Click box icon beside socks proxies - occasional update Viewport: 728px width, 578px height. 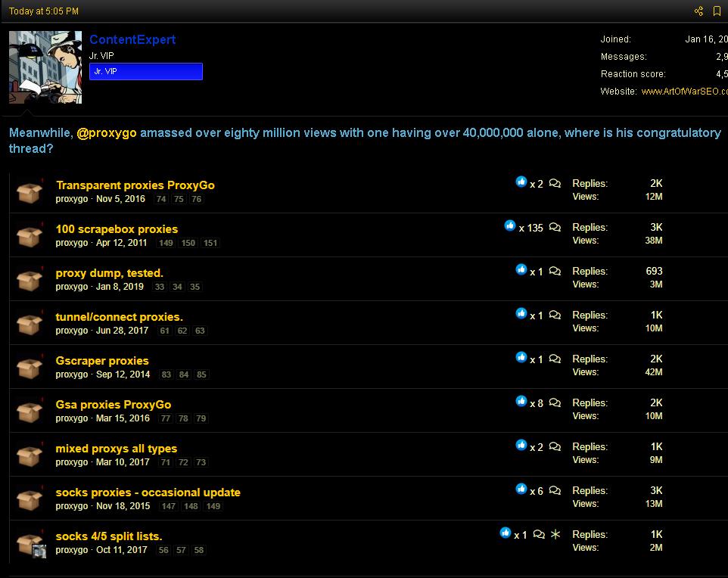pyautogui.click(x=30, y=499)
